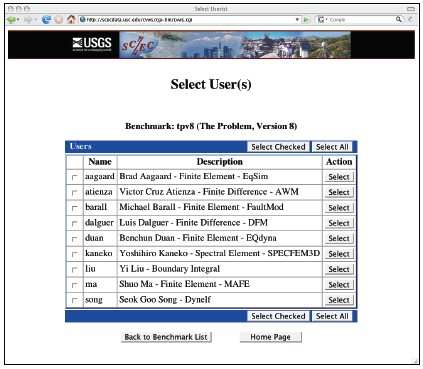This screenshot has height=369, width=423.
Task: Check the liu user checkbox
Action: [74, 269]
